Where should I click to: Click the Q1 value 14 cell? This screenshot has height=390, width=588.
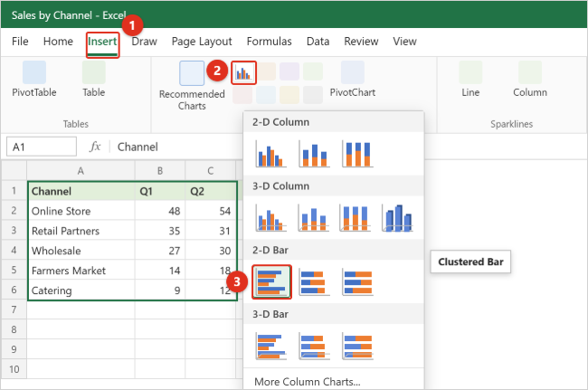tap(160, 271)
